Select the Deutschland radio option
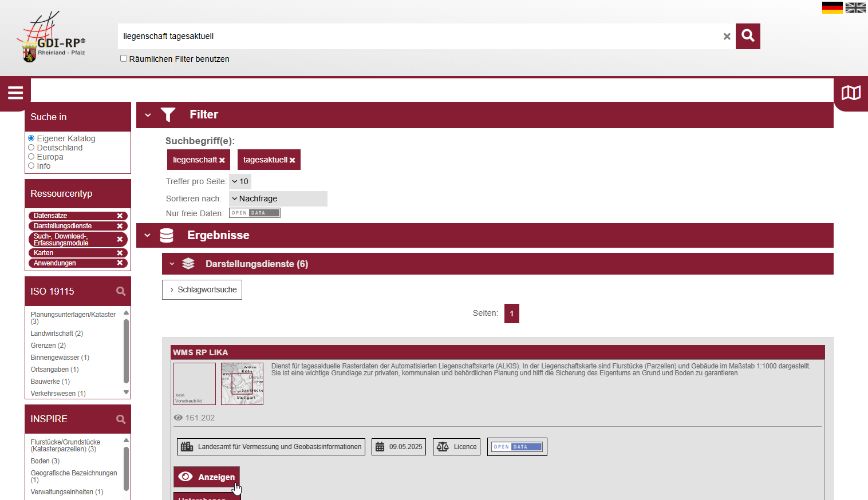868x500 pixels. [x=31, y=148]
